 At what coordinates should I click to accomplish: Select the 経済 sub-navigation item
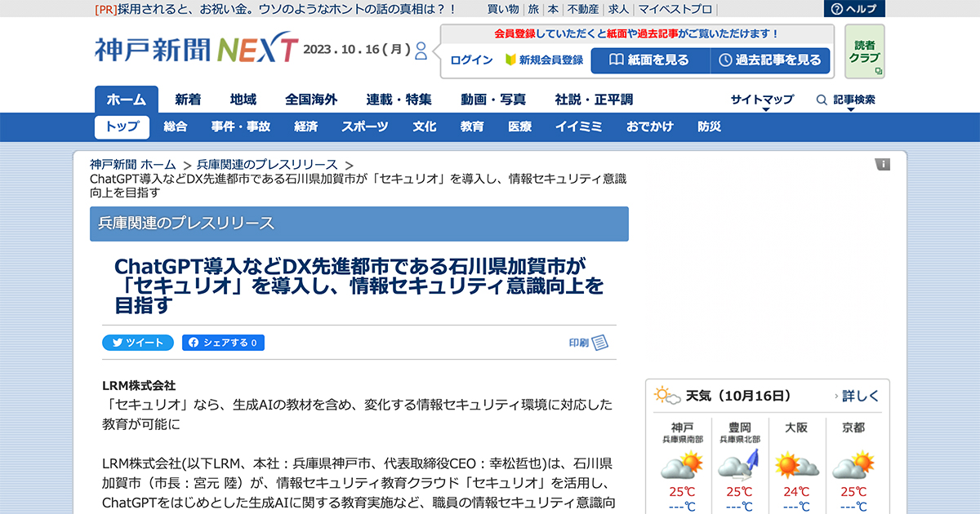coord(306,126)
